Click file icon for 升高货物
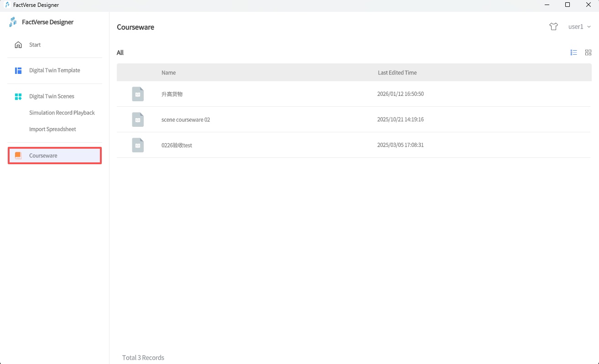This screenshot has height=364, width=599. click(138, 94)
